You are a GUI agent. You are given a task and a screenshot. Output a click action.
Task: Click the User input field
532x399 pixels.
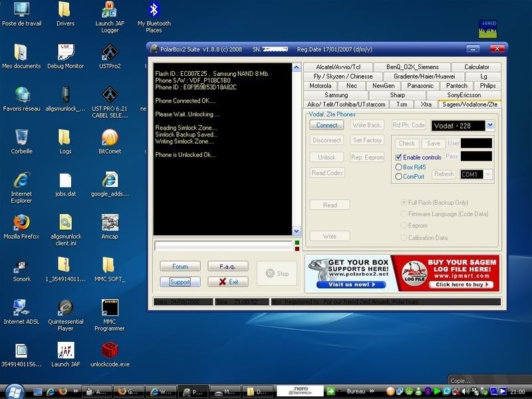tap(476, 143)
